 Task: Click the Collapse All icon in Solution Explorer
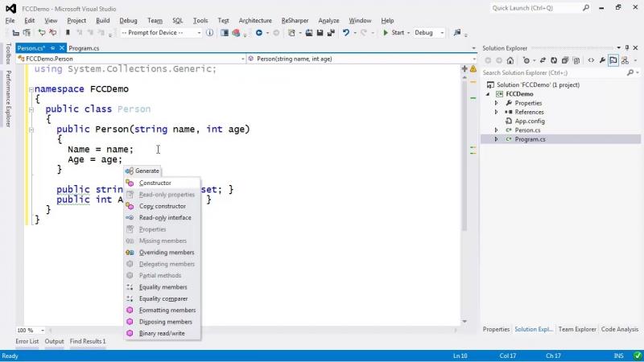(x=565, y=60)
